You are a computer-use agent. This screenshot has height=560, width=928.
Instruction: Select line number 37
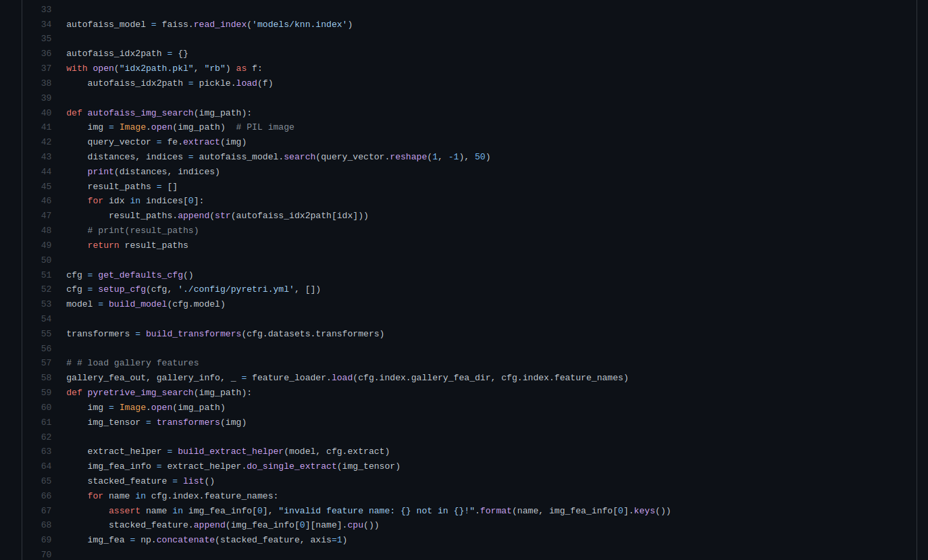(46, 68)
